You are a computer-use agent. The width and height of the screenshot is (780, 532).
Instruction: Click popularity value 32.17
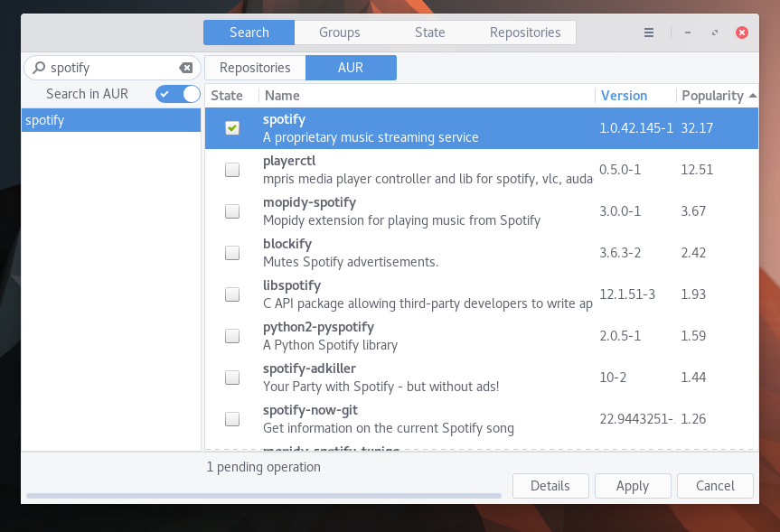[697, 128]
